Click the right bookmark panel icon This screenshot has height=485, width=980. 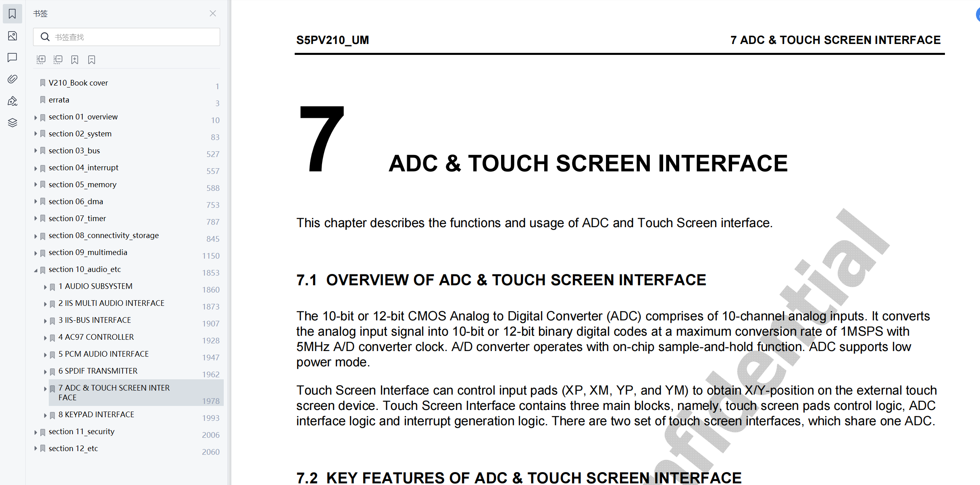(x=92, y=59)
